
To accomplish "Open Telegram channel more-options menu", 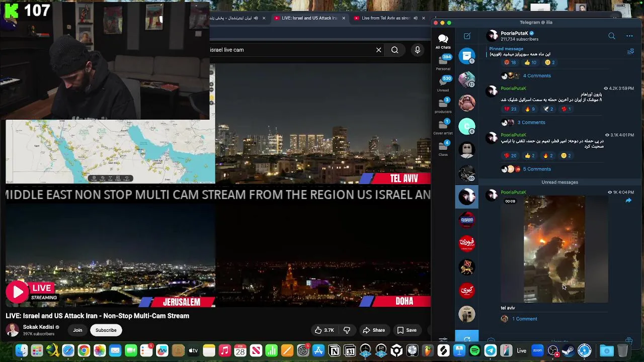I will 629,36.
